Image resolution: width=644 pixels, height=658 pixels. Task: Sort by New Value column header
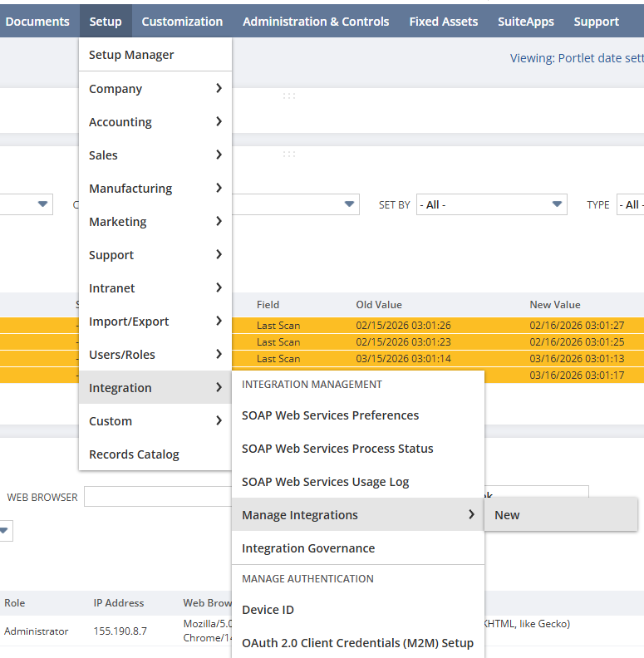[555, 305]
